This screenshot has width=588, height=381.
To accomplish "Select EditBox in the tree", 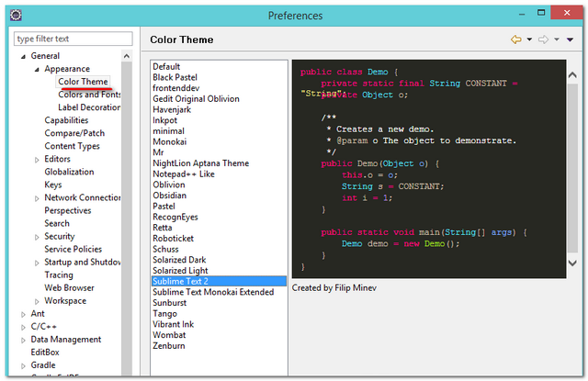I will tap(45, 353).
